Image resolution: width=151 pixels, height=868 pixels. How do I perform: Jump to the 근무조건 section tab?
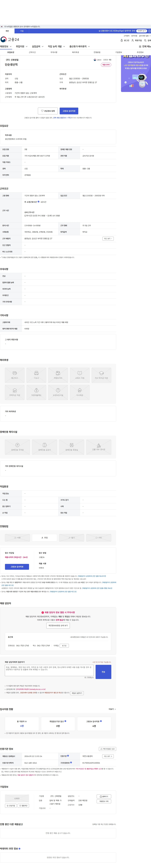click(x=32, y=52)
